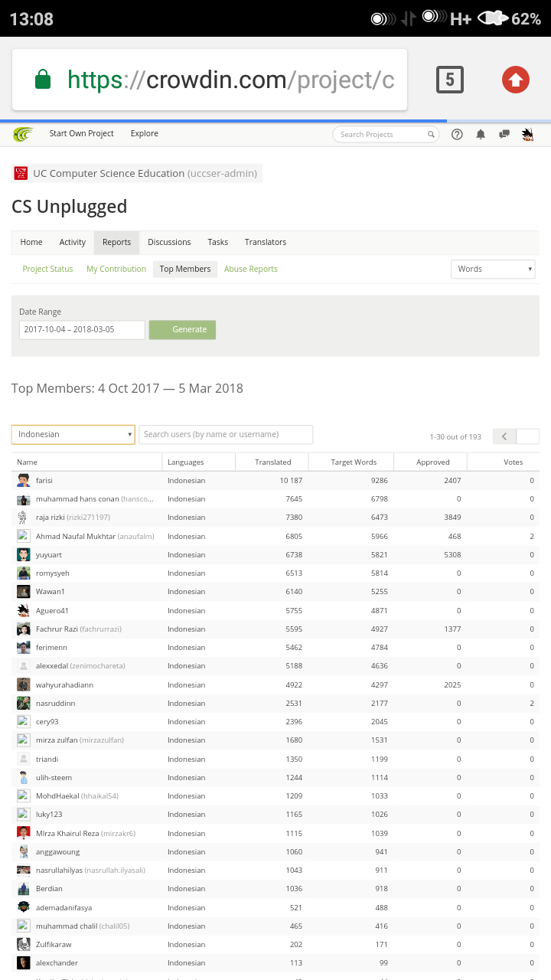Open the Home tab
551x980 pixels.
click(31, 242)
